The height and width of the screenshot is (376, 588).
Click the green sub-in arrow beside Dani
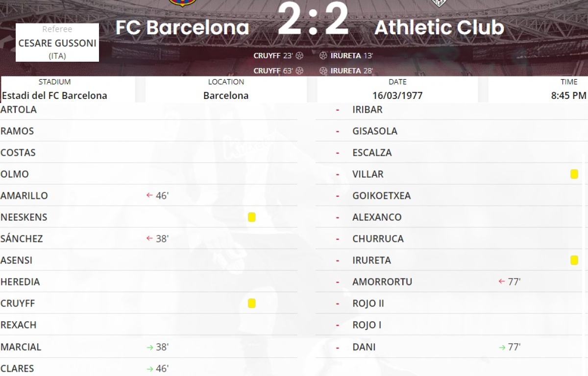pyautogui.click(x=502, y=347)
